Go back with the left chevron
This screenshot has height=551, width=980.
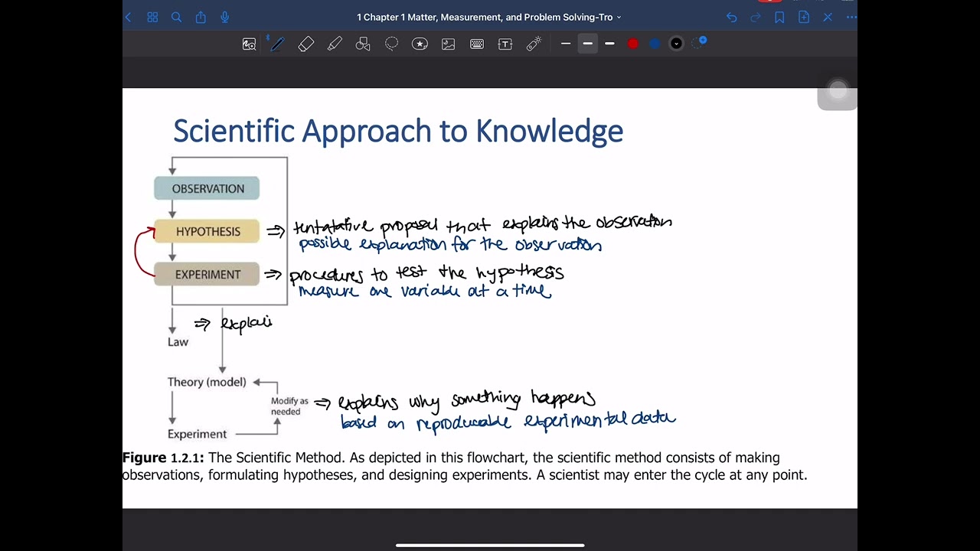tap(128, 17)
